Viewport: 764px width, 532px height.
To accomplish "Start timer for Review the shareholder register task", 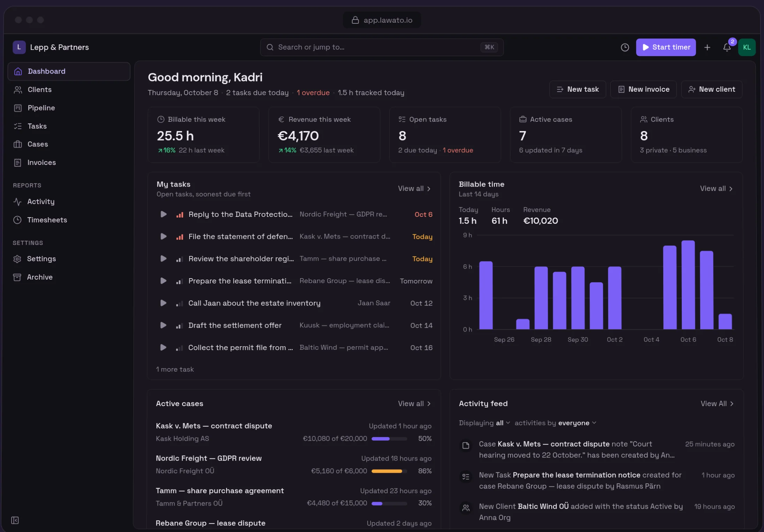I will click(163, 259).
